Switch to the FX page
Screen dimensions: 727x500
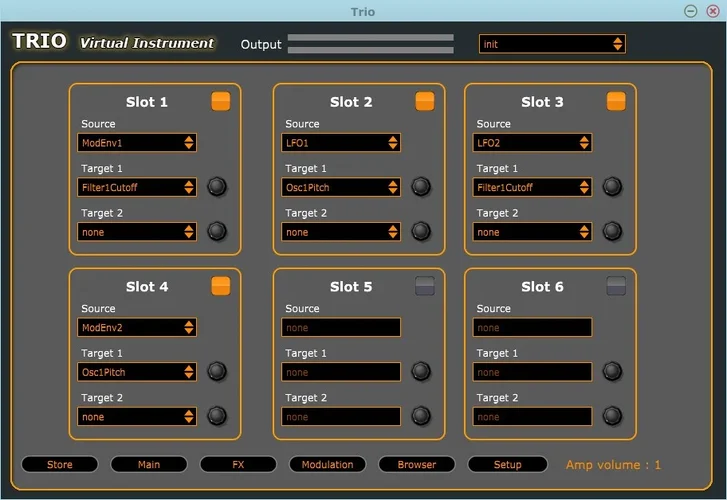(x=238, y=464)
